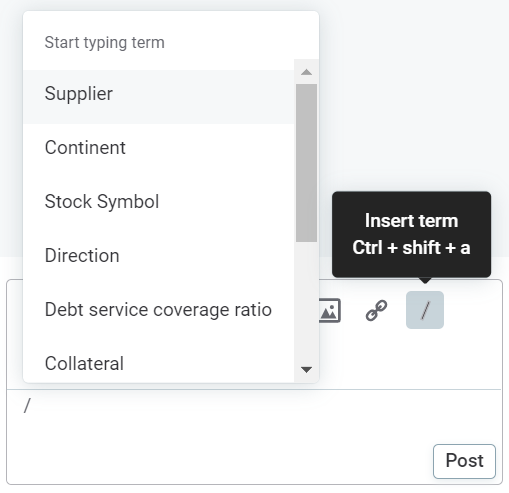Toggle the slash Insert term button
Viewport: 509px width, 493px height.
pyautogui.click(x=425, y=310)
